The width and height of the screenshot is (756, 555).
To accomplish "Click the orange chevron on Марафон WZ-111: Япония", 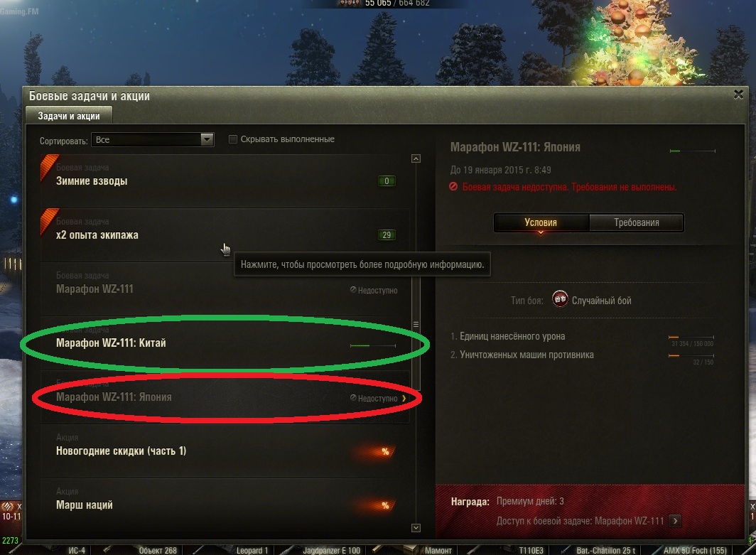I will [x=404, y=398].
